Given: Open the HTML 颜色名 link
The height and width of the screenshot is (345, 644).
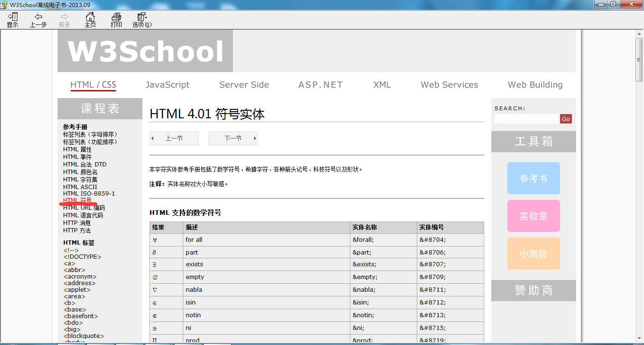Looking at the screenshot, I should (x=81, y=172).
